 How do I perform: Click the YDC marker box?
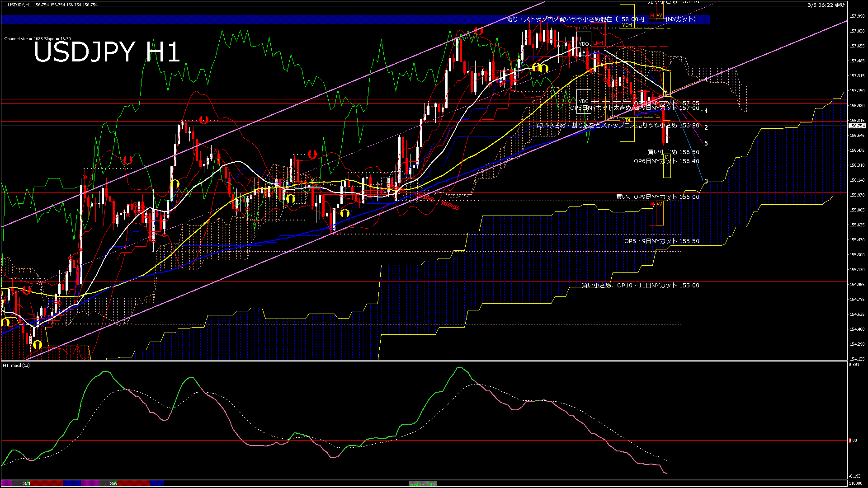pyautogui.click(x=584, y=101)
